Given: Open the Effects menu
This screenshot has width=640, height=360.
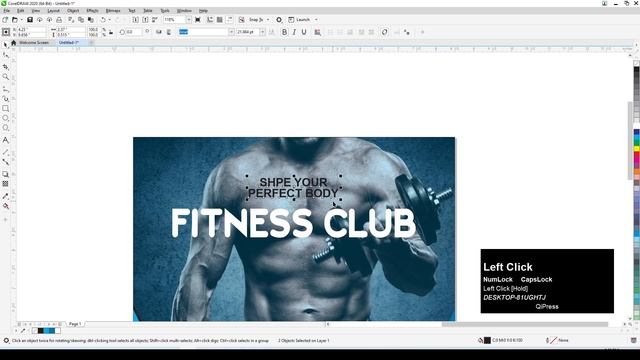Looking at the screenshot, I should click(92, 11).
